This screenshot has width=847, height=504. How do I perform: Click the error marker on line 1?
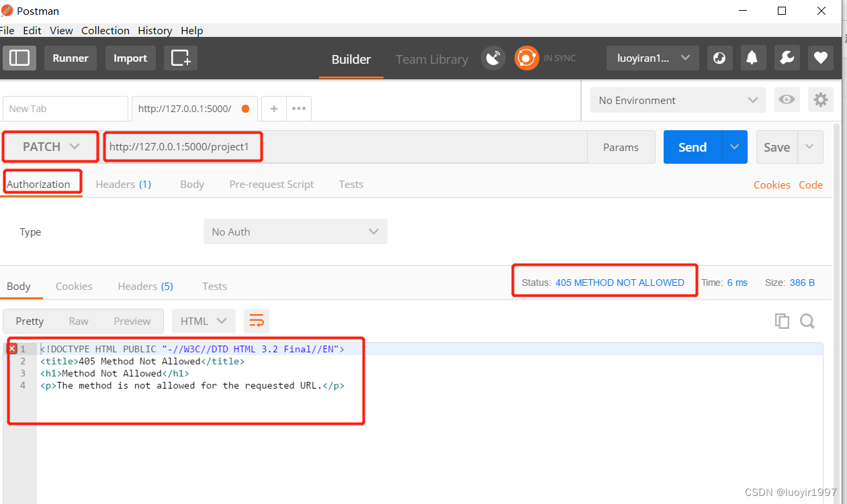pos(11,349)
